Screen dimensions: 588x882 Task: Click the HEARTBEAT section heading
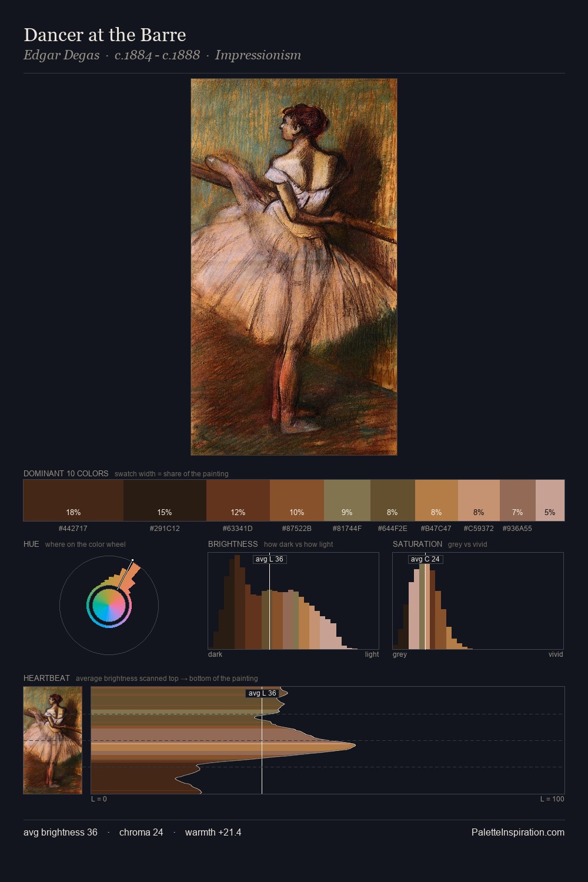click(46, 678)
